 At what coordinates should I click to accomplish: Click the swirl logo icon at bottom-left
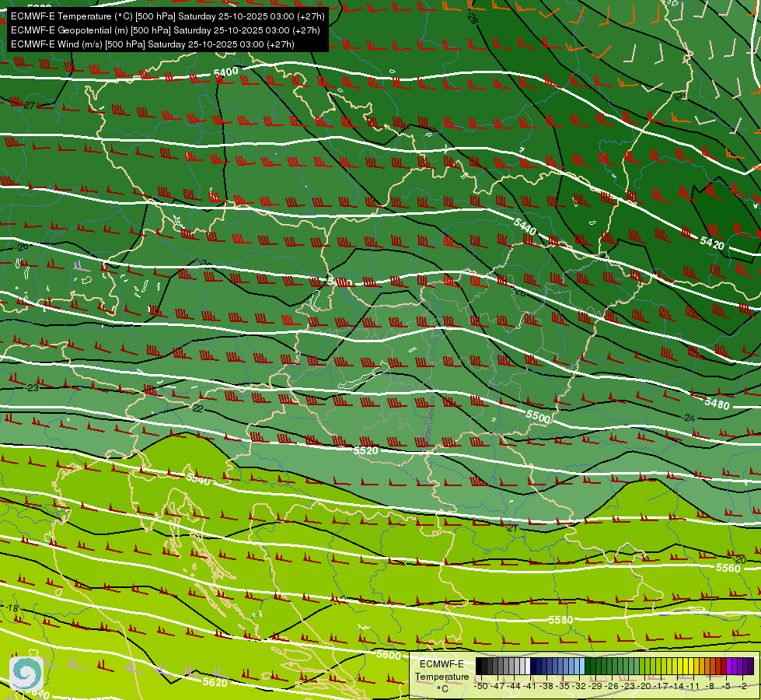tap(26, 673)
